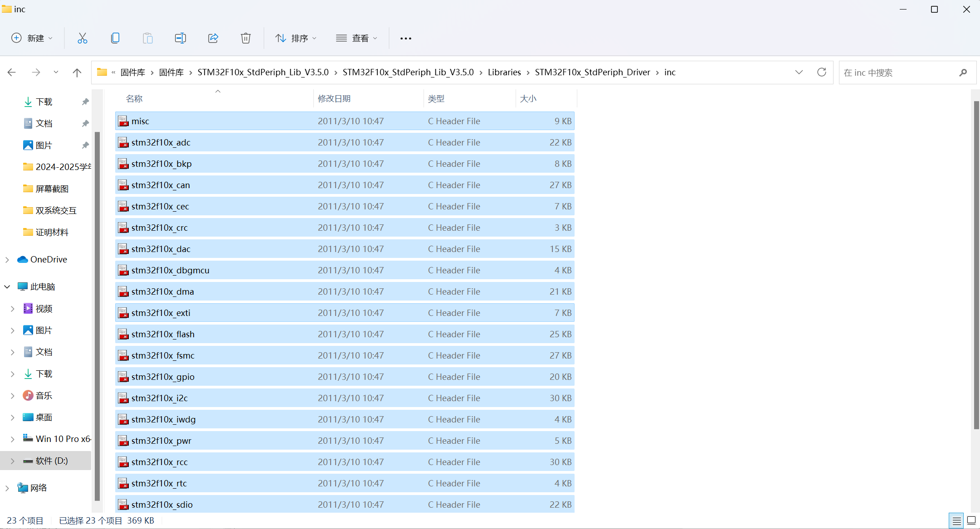Expand the 网络 tree node
The width and height of the screenshot is (980, 529).
pyautogui.click(x=7, y=488)
